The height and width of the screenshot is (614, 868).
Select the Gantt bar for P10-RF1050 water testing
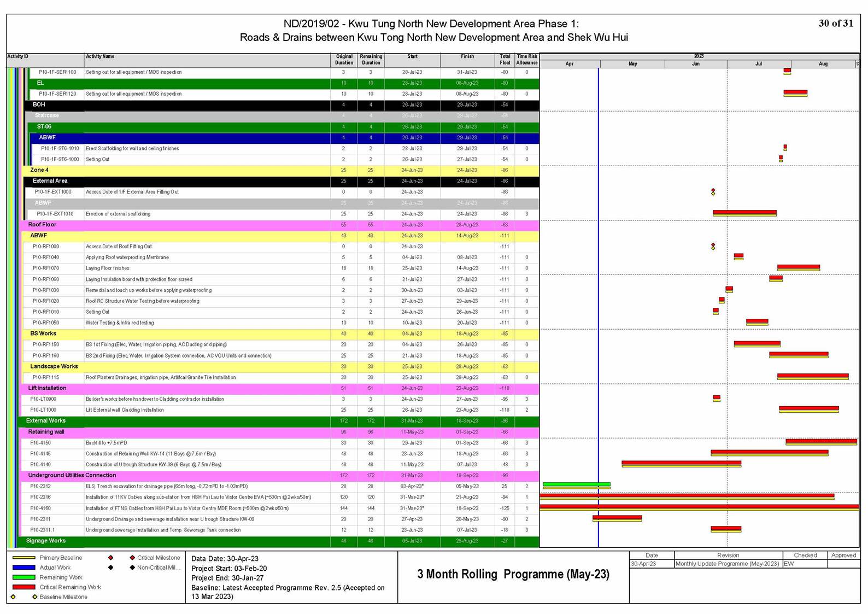pyautogui.click(x=757, y=322)
